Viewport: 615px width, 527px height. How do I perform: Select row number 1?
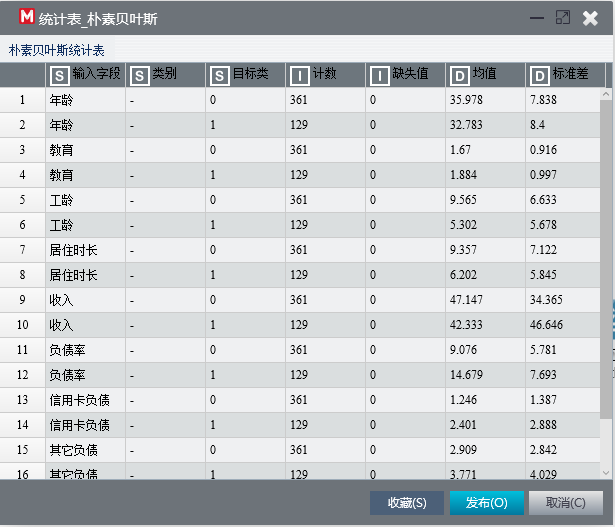point(22,100)
